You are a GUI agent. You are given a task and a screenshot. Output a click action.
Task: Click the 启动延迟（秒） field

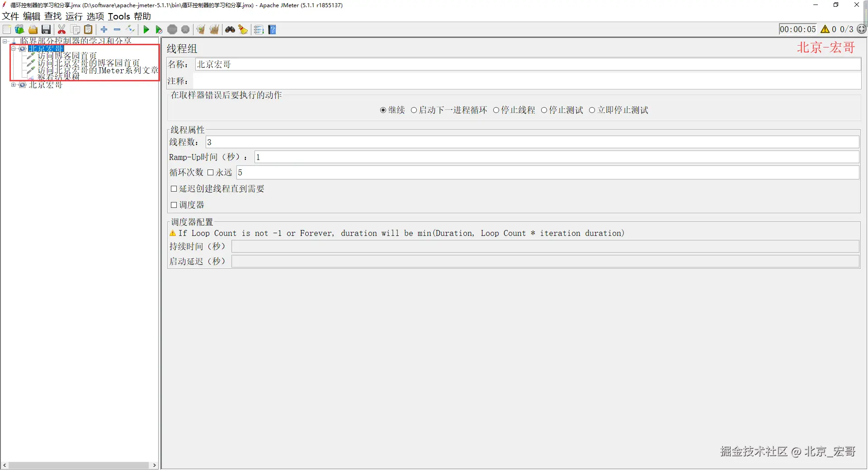pyautogui.click(x=545, y=262)
